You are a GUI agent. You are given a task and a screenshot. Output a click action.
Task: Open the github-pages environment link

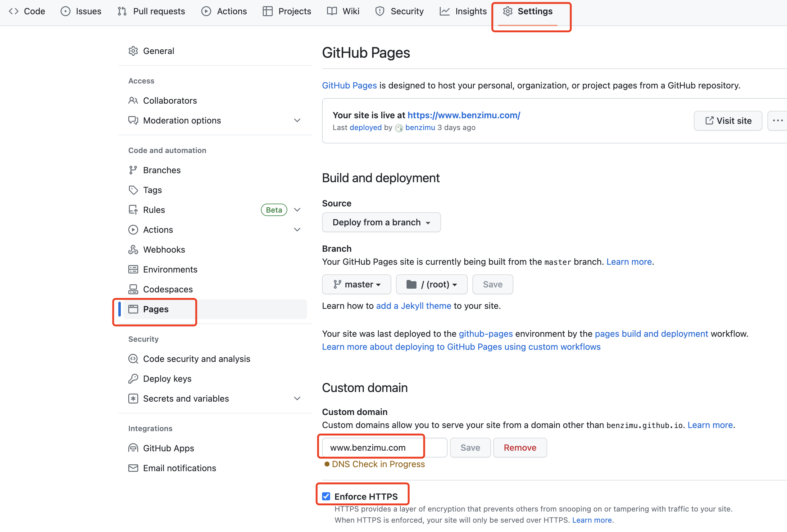[486, 334]
